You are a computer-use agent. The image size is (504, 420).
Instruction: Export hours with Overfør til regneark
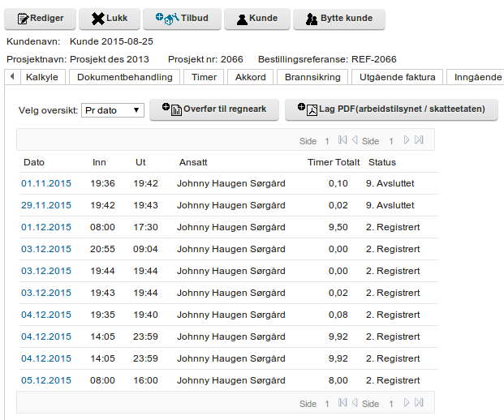[214, 109]
